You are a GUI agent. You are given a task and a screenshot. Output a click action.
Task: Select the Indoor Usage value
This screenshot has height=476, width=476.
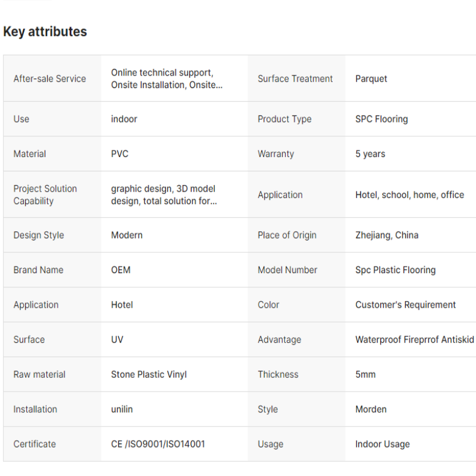[x=382, y=444]
